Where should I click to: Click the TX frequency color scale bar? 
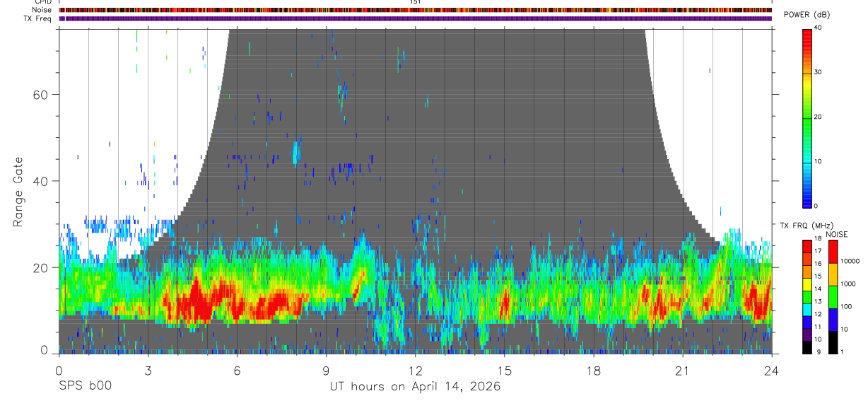point(807,296)
